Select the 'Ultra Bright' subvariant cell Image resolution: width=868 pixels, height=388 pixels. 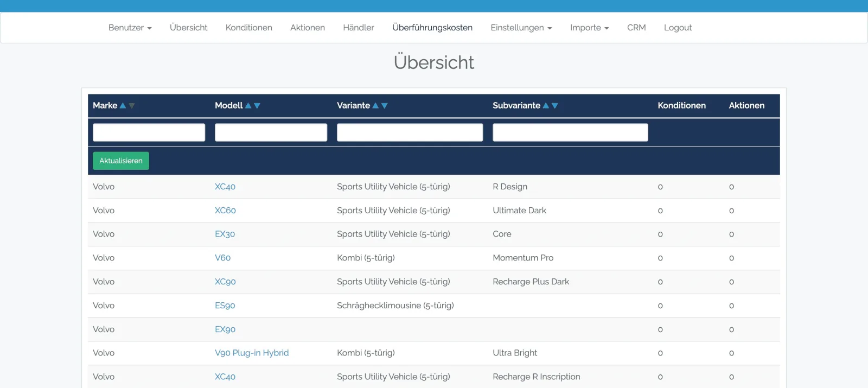[x=515, y=353]
